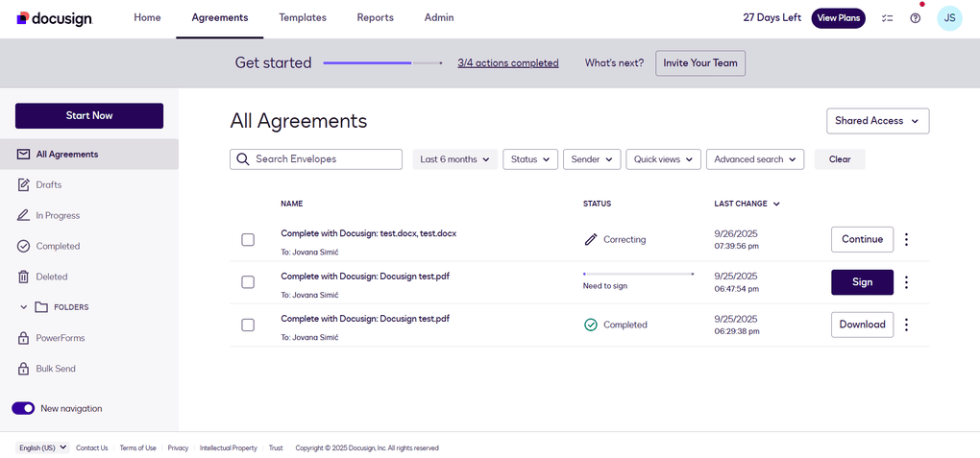Select checkbox for Need to sign agreement
Image resolution: width=980 pixels, height=458 pixels.
click(x=248, y=282)
